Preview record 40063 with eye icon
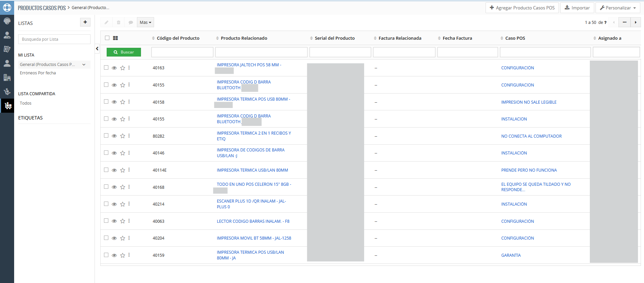The height and width of the screenshot is (283, 644). [114, 221]
